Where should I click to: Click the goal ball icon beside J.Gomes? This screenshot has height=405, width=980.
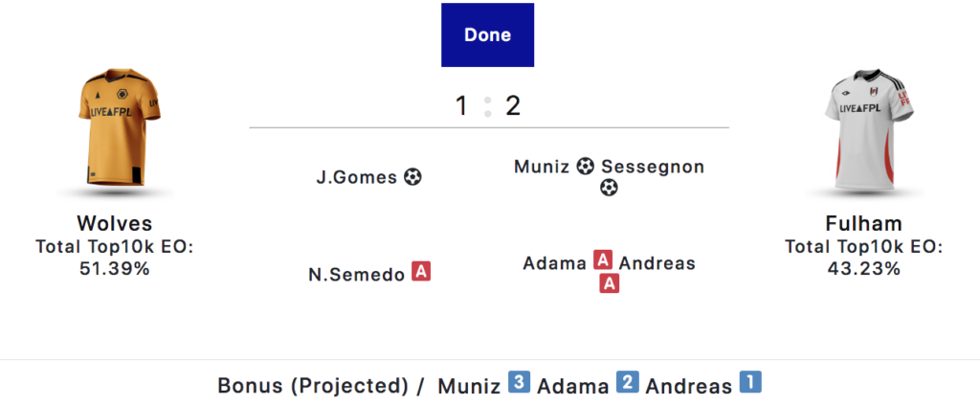point(412,177)
